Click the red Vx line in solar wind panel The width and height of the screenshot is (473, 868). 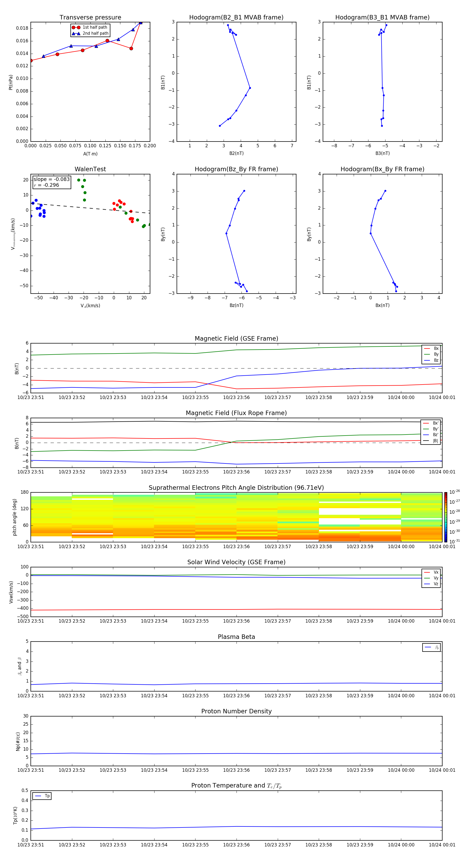236,609
